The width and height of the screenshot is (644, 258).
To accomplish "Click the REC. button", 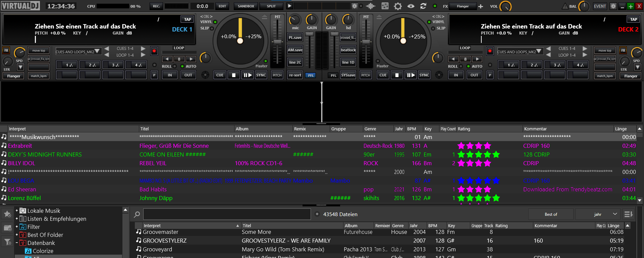I will pyautogui.click(x=156, y=6).
